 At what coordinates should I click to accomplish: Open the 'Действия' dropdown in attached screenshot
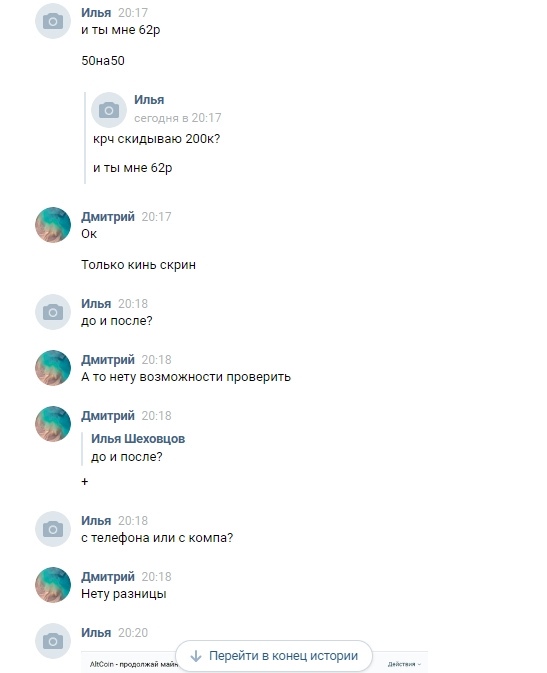click(x=404, y=664)
